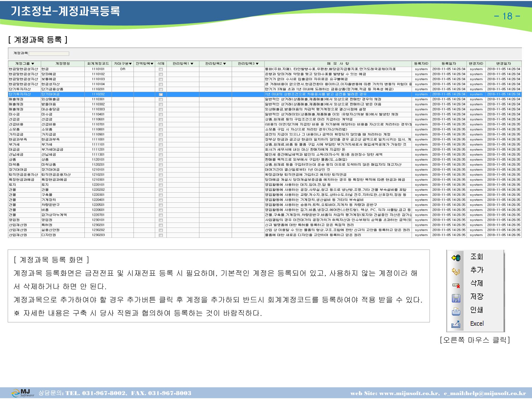Open the 관리항목1 column filter dropdown
This screenshot has height=399, width=532.
click(x=192, y=64)
